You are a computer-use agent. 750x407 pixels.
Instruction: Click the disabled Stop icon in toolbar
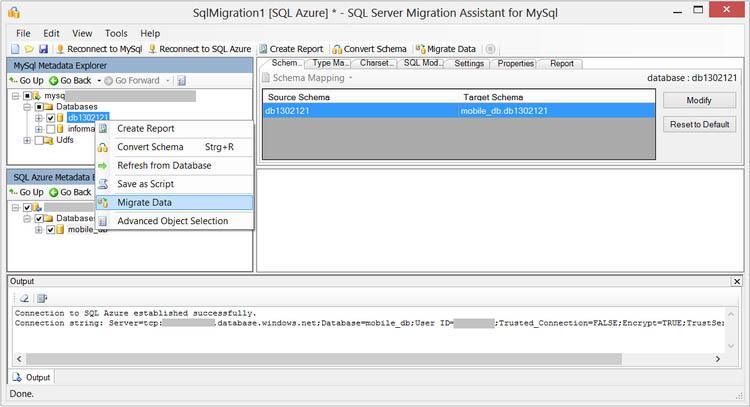[490, 49]
